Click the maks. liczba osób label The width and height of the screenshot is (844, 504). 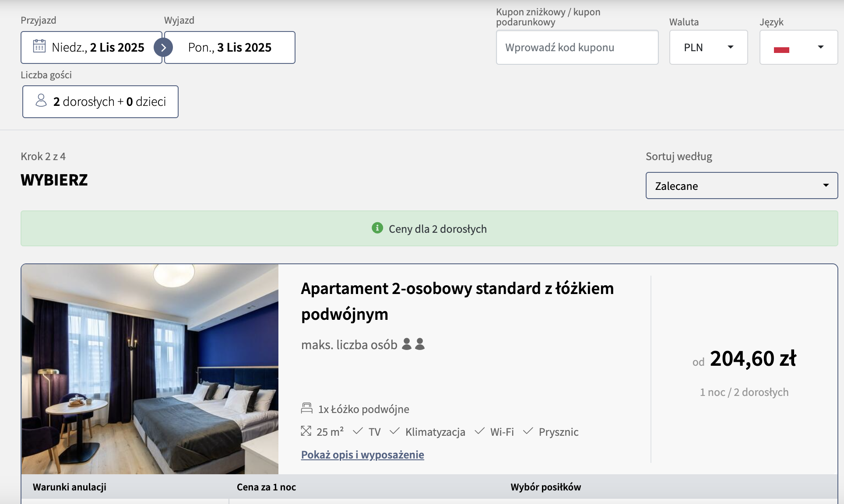click(x=349, y=345)
